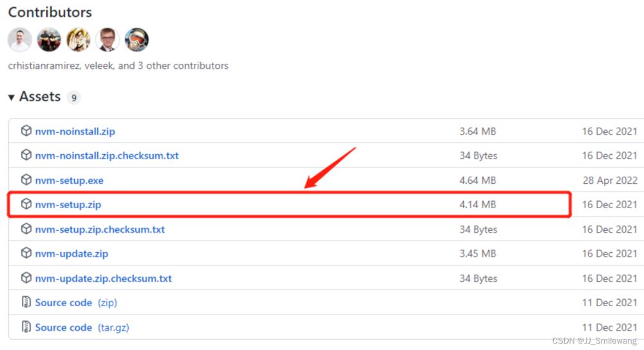Image resolution: width=644 pixels, height=350 pixels.
Task: Open nvm-noinstall.zip.checksum.txt link
Action: (x=107, y=156)
